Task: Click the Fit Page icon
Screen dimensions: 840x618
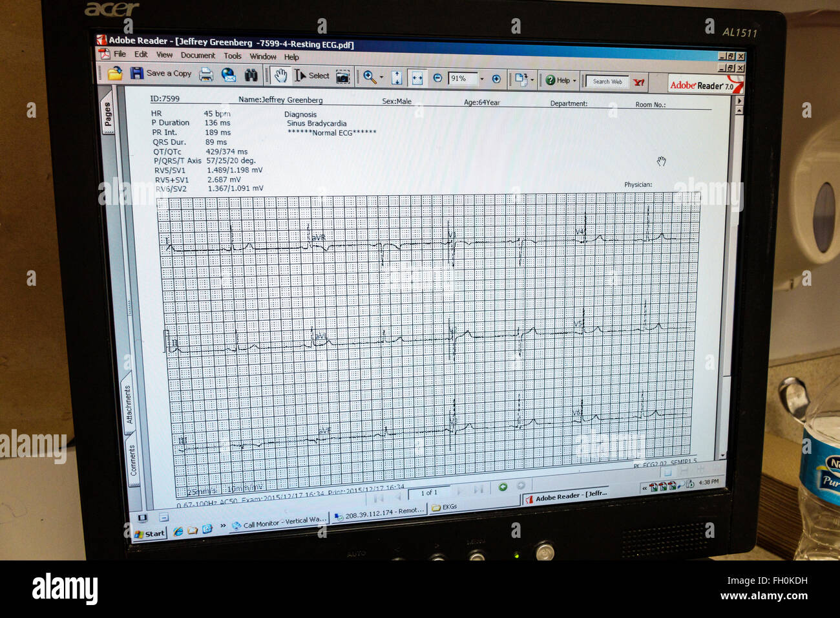Action: pos(397,78)
